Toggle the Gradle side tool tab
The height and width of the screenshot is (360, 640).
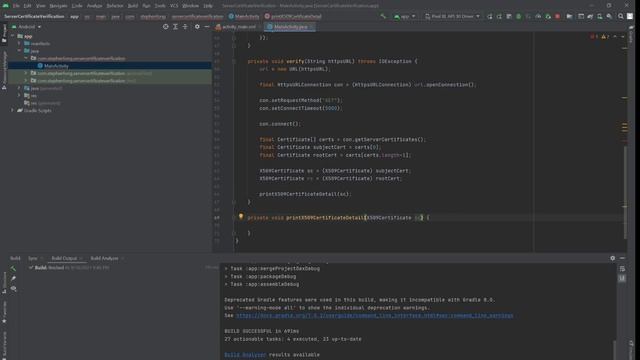[x=631, y=35]
